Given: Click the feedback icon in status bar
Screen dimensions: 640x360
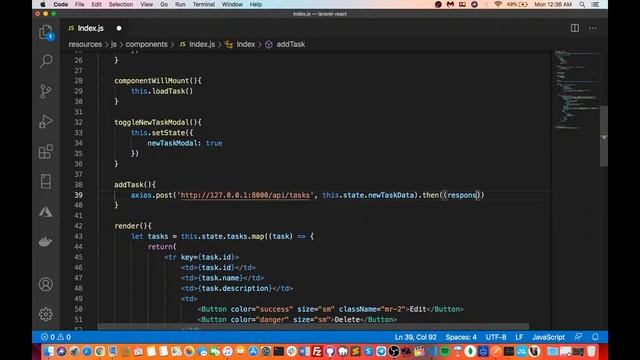Looking at the screenshot, I should (x=578, y=337).
